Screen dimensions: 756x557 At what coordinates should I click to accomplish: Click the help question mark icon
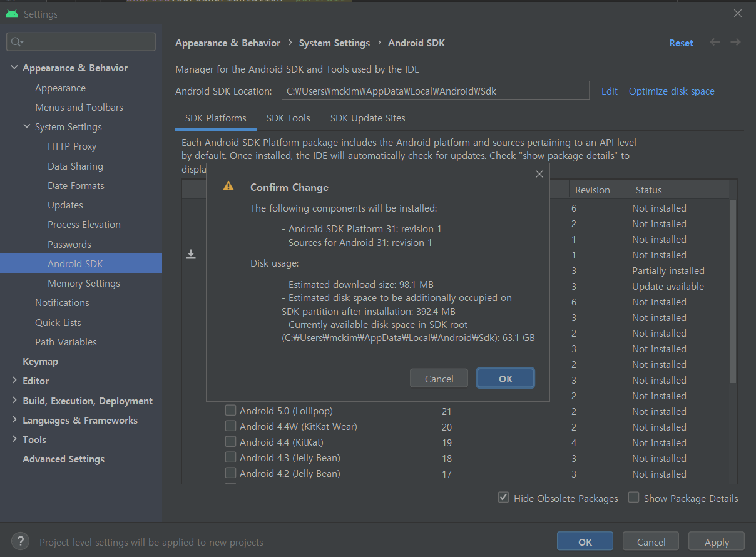21,541
